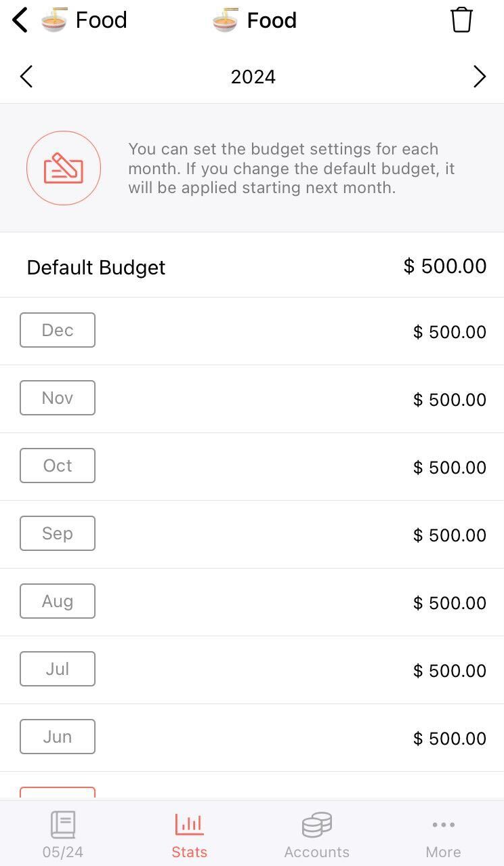Tap the budget edit icon in info banner
The width and height of the screenshot is (504, 866).
[x=64, y=168]
